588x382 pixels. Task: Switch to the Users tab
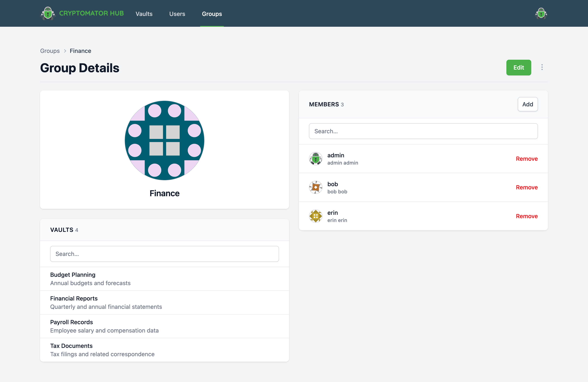click(177, 14)
